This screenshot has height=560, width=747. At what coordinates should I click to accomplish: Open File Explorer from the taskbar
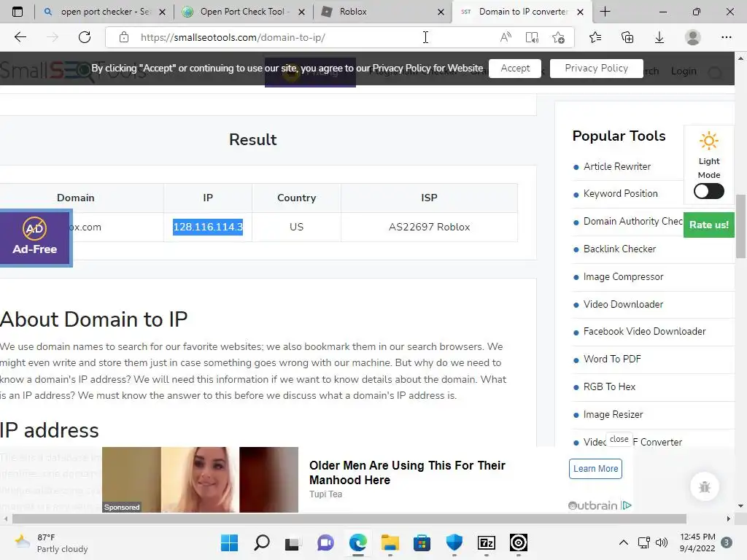pyautogui.click(x=390, y=542)
